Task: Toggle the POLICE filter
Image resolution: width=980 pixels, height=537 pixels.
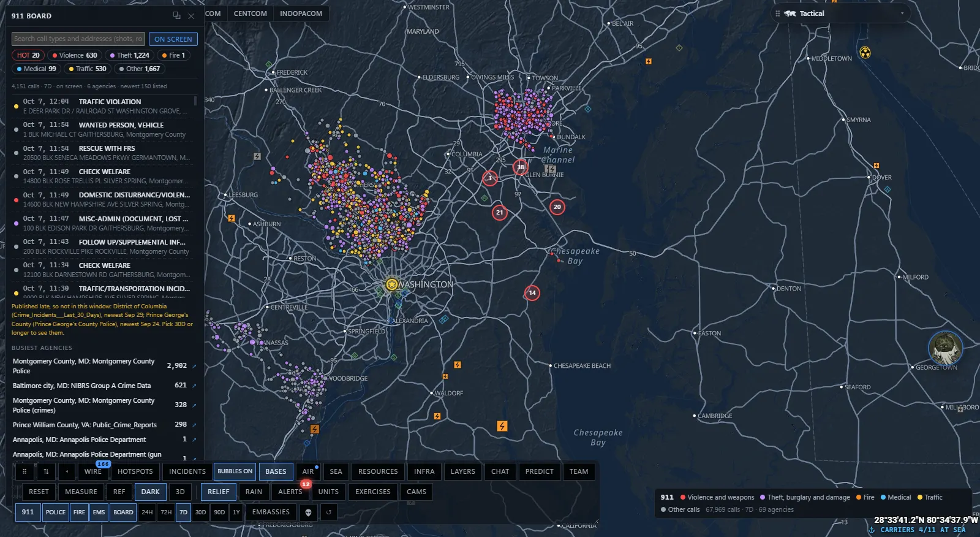Action: coord(56,512)
